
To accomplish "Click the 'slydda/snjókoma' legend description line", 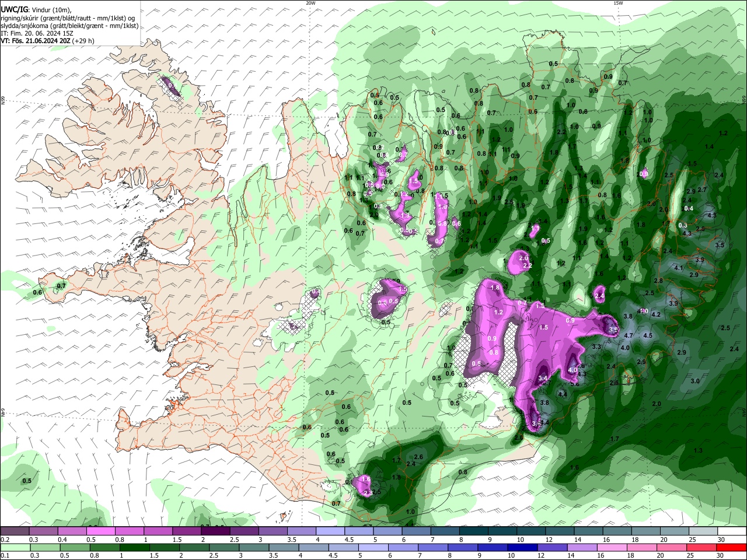I will click(69, 26).
